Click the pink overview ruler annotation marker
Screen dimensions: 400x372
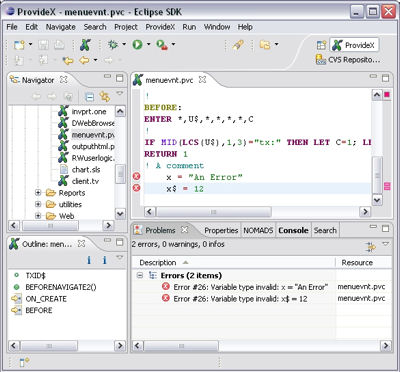tap(387, 186)
